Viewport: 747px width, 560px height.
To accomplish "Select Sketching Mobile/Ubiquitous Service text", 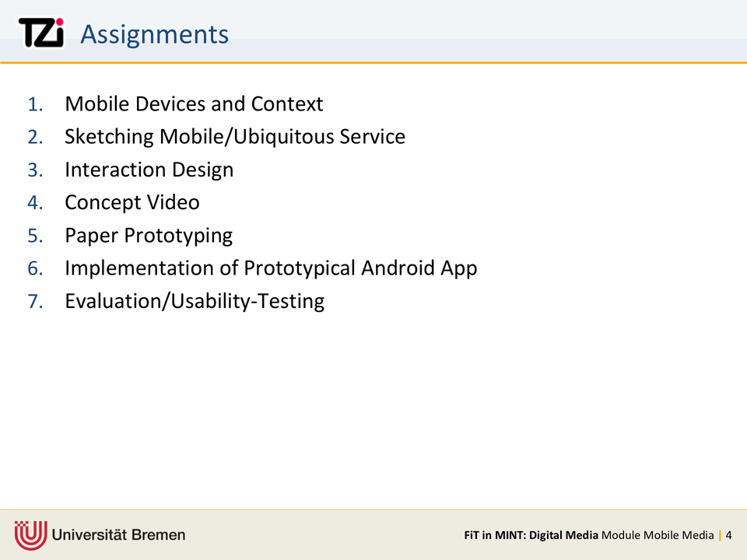I will (234, 137).
